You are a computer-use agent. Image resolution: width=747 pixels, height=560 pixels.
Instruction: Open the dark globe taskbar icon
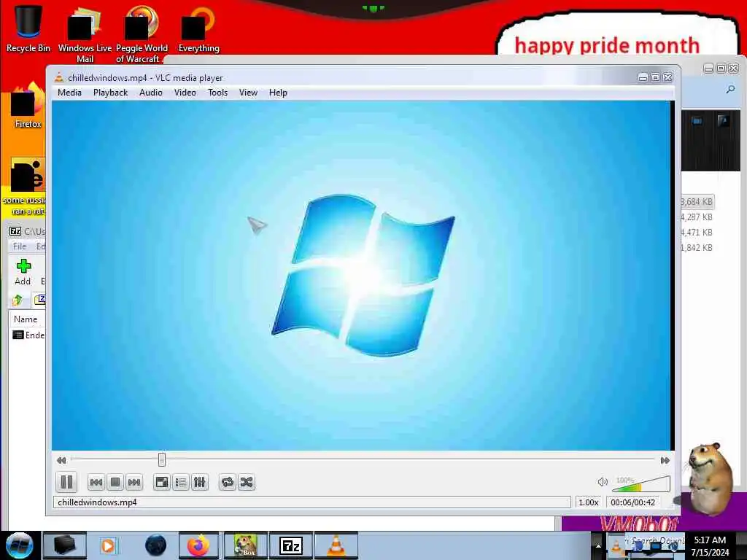156,545
